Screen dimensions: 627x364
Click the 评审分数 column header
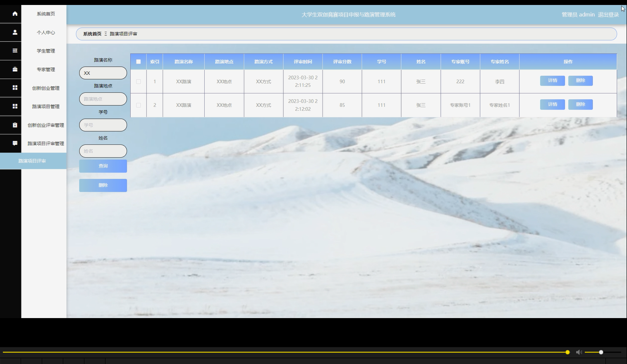342,62
